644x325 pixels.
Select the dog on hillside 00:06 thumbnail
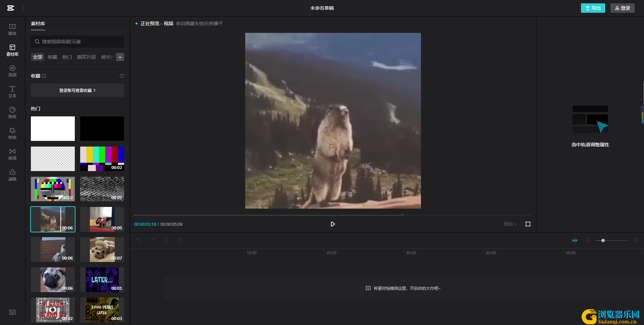53,249
